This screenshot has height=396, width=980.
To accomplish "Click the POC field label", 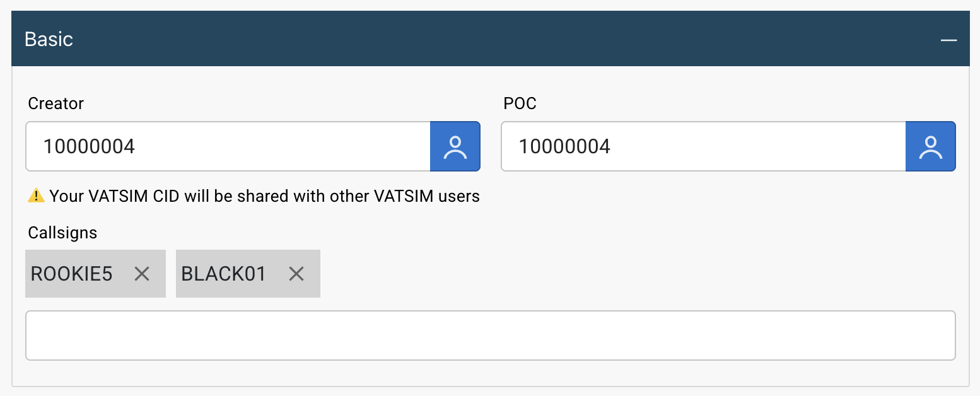I will 520,103.
